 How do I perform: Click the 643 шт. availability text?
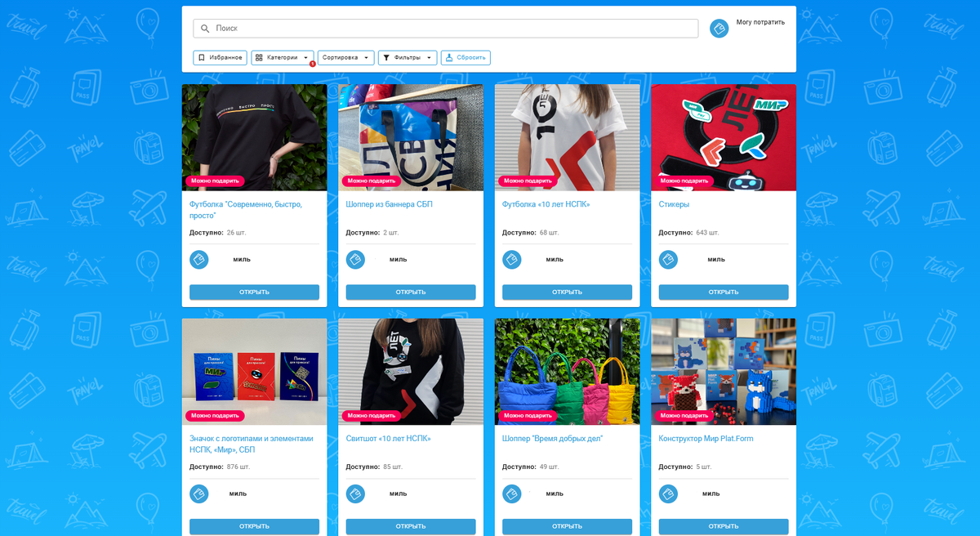tap(707, 233)
